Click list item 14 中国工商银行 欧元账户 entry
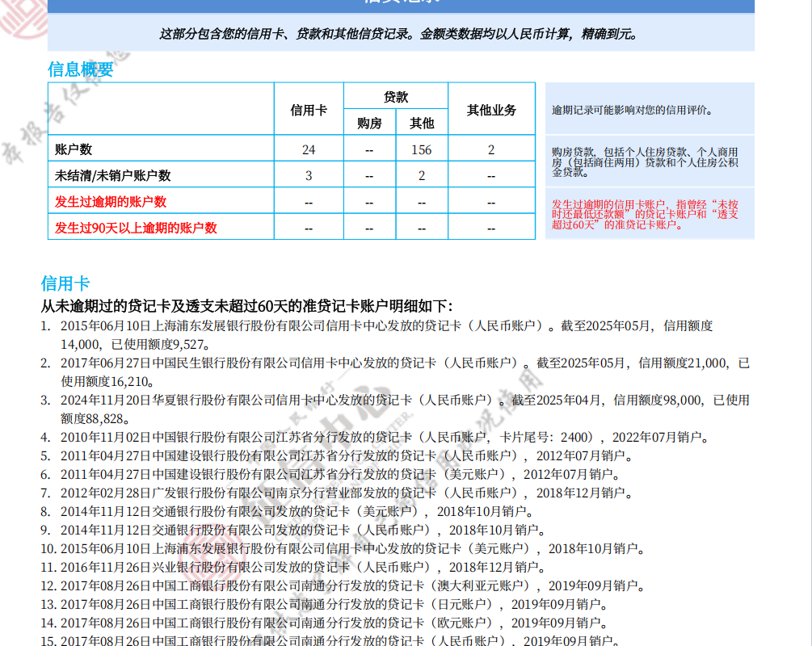 click(325, 623)
